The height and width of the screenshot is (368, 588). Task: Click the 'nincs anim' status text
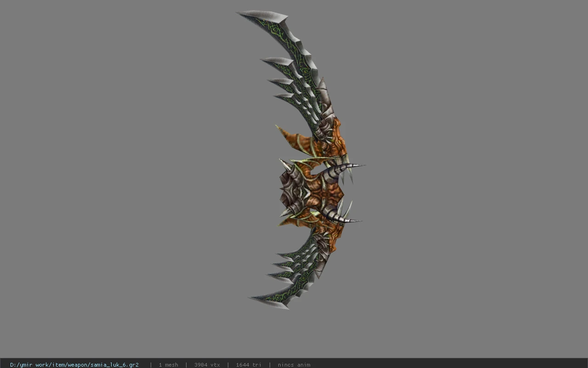(x=294, y=365)
